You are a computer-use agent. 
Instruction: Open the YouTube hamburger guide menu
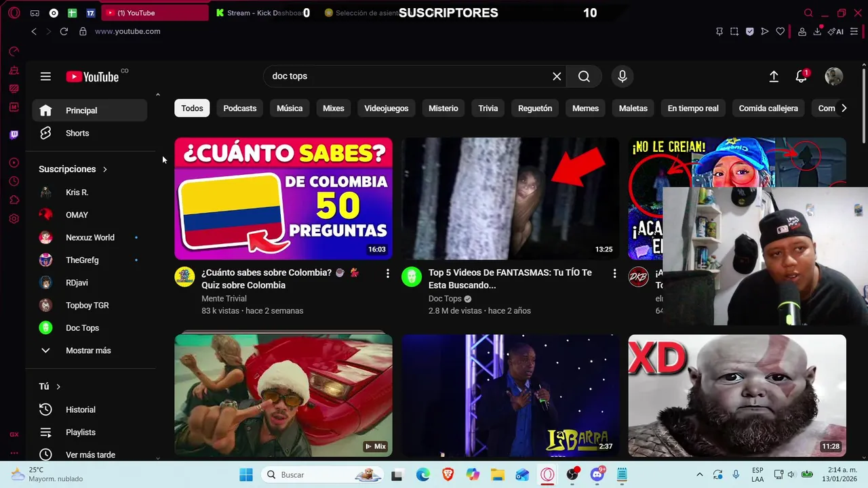pos(45,77)
